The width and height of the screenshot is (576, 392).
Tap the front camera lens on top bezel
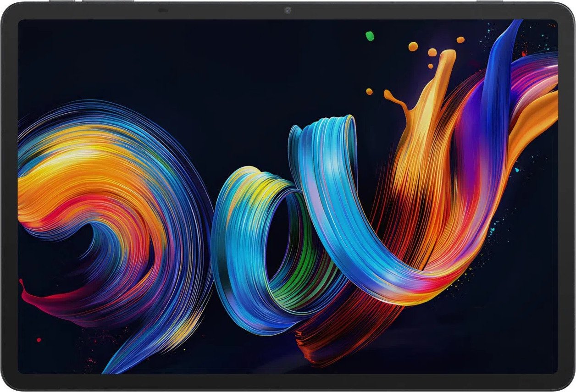point(288,10)
